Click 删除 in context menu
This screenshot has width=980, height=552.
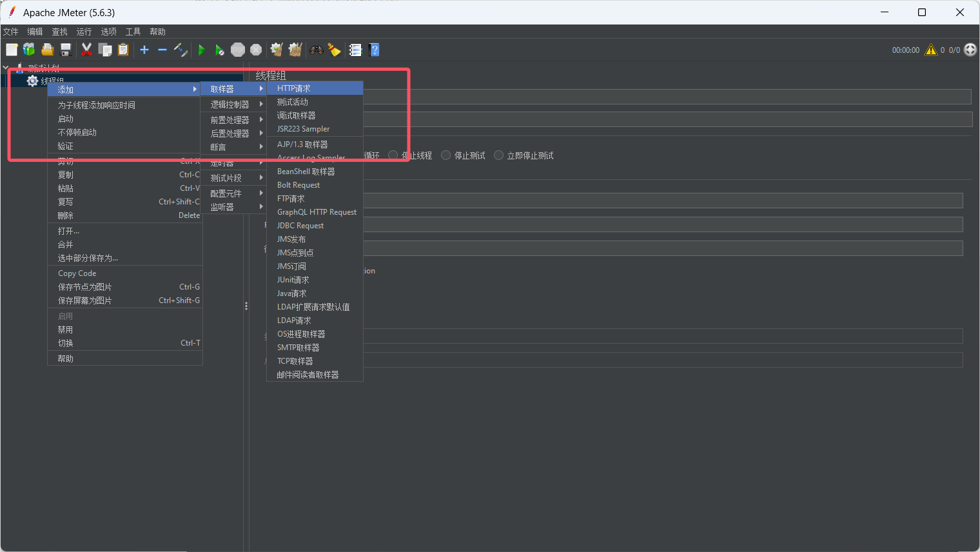125,215
